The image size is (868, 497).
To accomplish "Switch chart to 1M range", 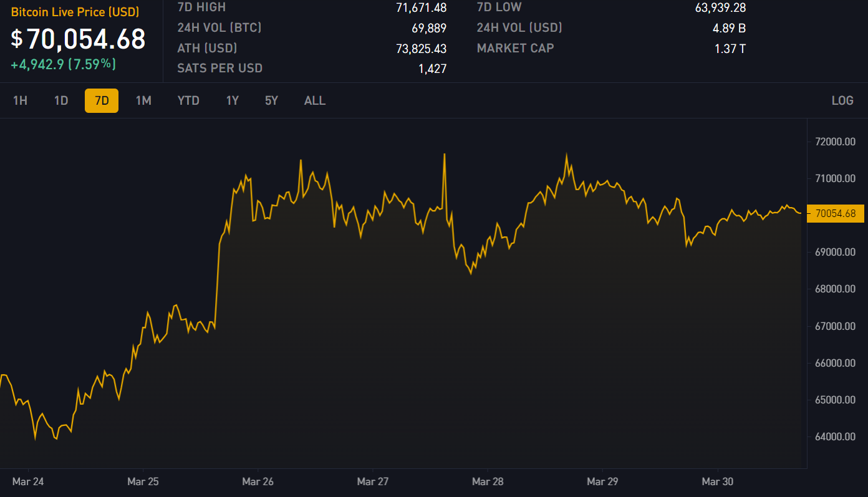I will pyautogui.click(x=143, y=100).
